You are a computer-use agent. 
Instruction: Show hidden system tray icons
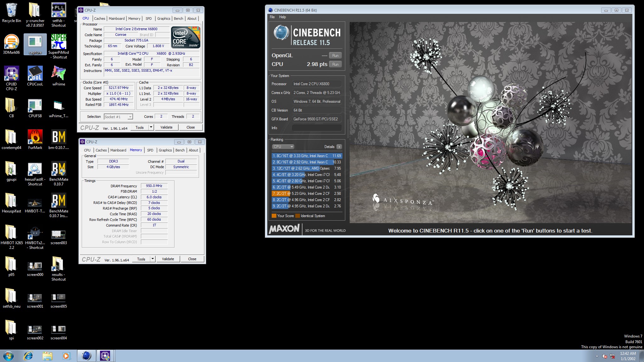(x=597, y=356)
